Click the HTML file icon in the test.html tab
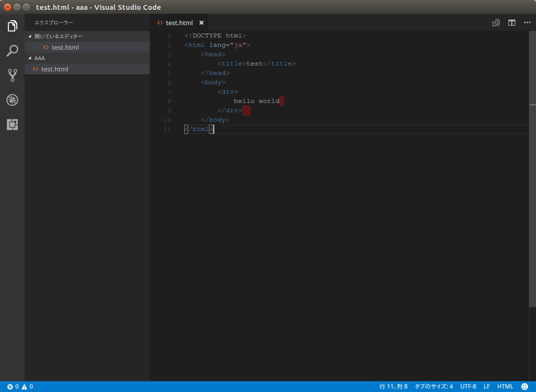 tap(160, 23)
